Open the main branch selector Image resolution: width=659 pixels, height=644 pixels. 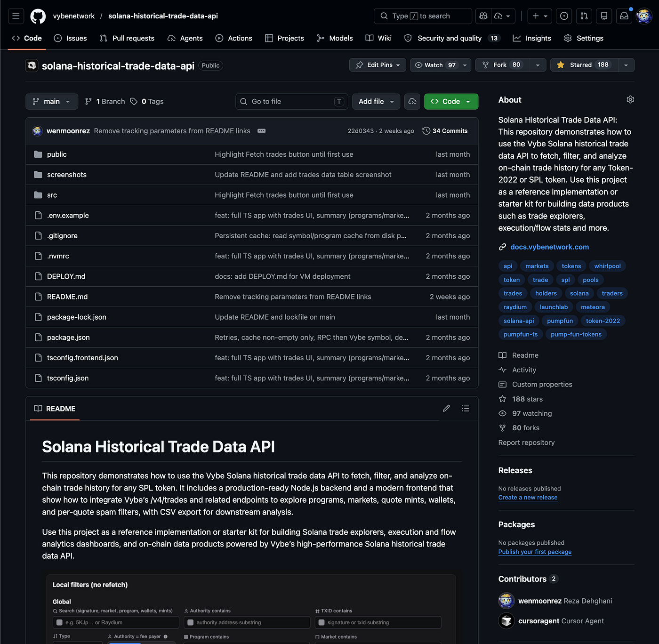(x=52, y=102)
